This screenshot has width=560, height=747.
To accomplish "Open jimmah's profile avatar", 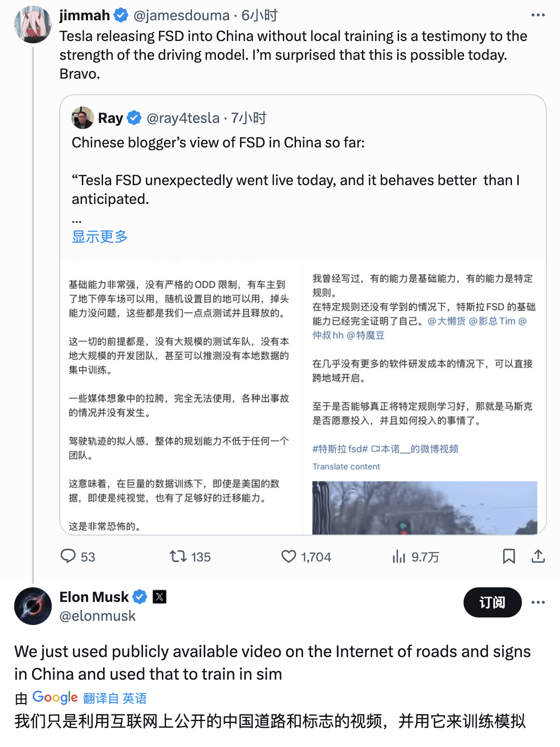I will pyautogui.click(x=32, y=24).
